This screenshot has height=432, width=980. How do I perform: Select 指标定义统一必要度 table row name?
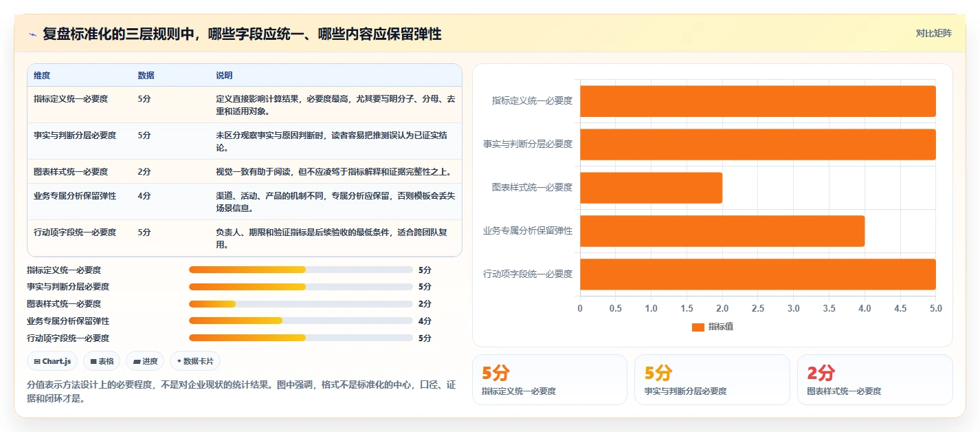71,99
